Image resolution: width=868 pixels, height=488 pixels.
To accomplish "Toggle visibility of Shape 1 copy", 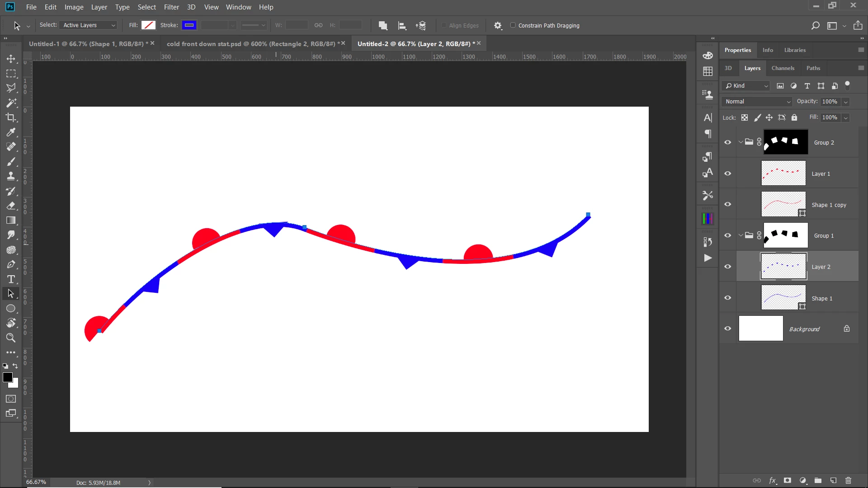I will tap(727, 204).
